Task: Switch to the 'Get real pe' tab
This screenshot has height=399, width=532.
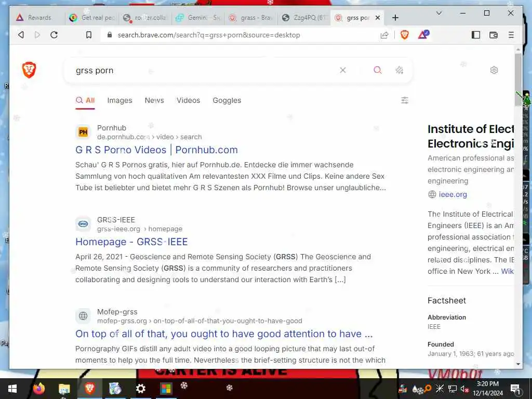Action: pos(92,18)
